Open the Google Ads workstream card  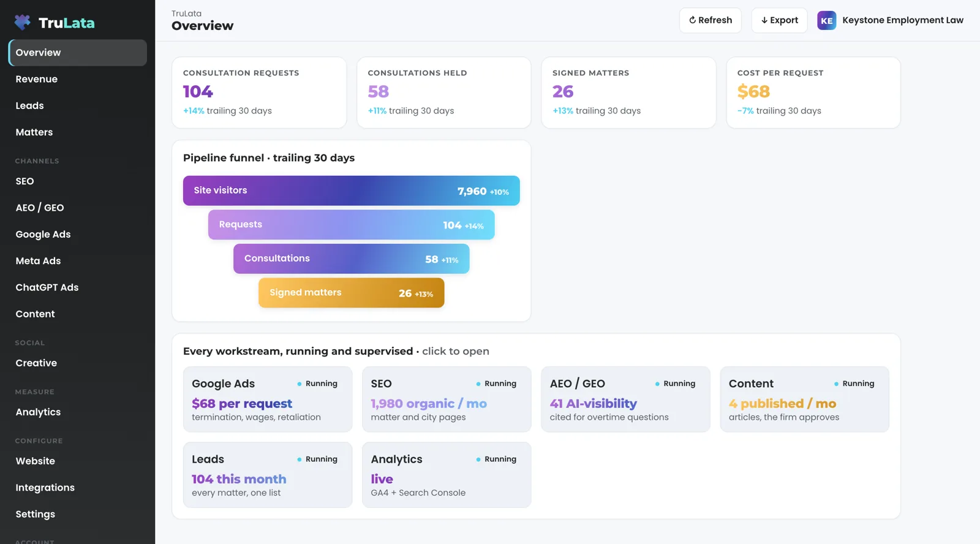tap(268, 399)
